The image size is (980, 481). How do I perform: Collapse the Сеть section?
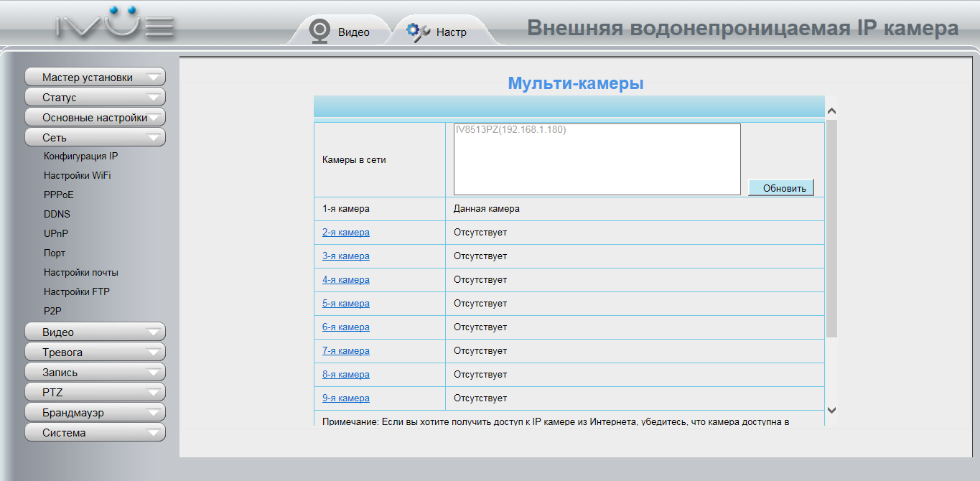(x=95, y=137)
